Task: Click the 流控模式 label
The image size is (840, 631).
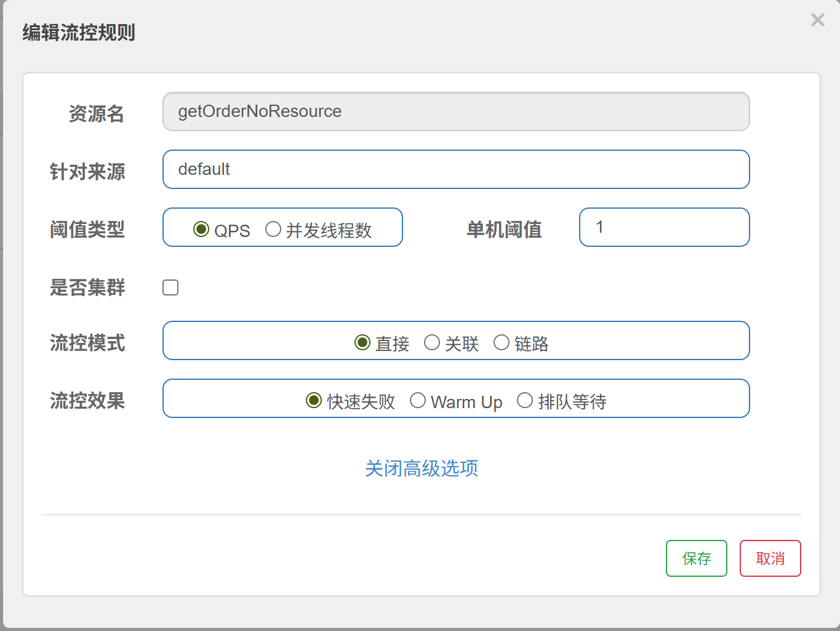Action: [x=87, y=343]
